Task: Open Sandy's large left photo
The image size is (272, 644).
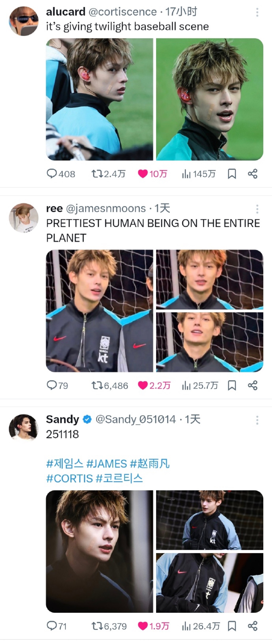Action: click(x=99, y=551)
